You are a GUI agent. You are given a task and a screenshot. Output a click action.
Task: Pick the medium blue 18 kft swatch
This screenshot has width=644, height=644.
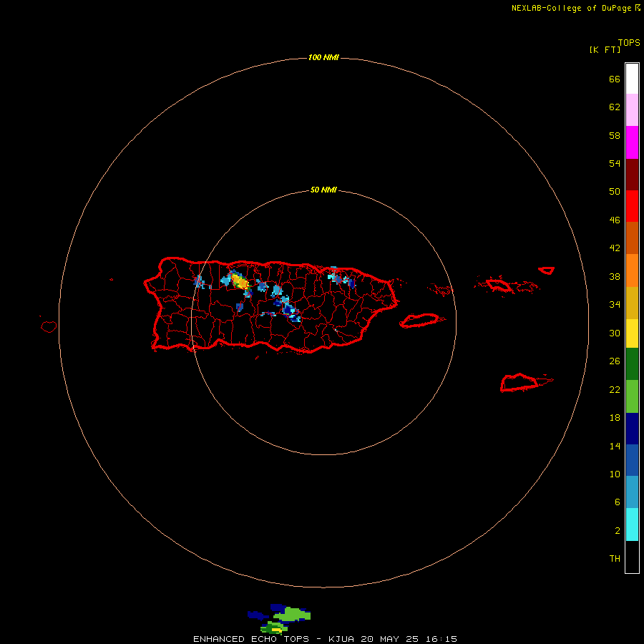(632, 460)
